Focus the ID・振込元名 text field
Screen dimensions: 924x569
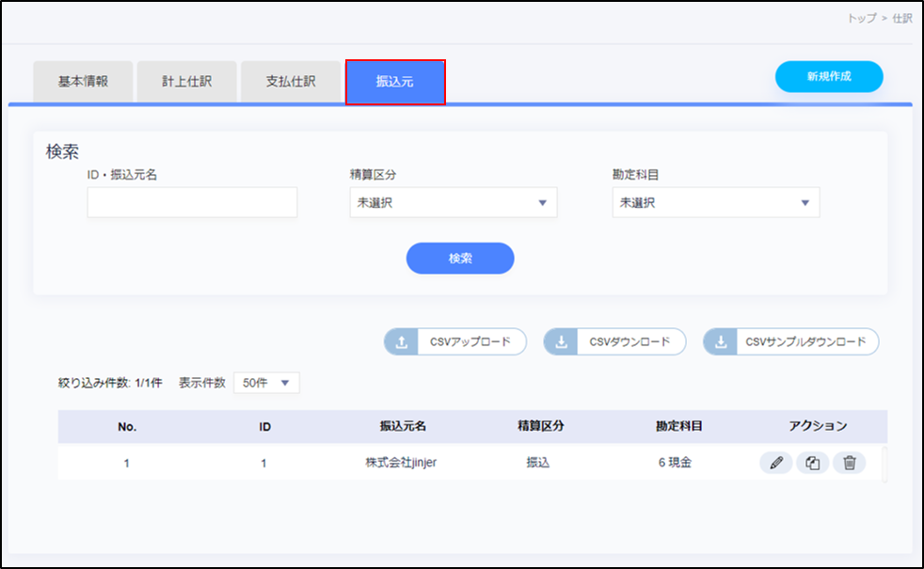(192, 202)
